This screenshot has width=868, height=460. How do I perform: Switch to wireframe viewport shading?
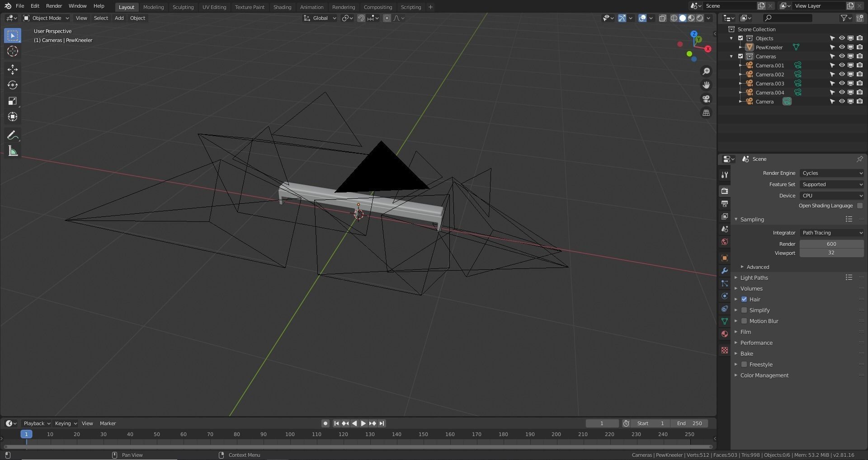pyautogui.click(x=674, y=18)
